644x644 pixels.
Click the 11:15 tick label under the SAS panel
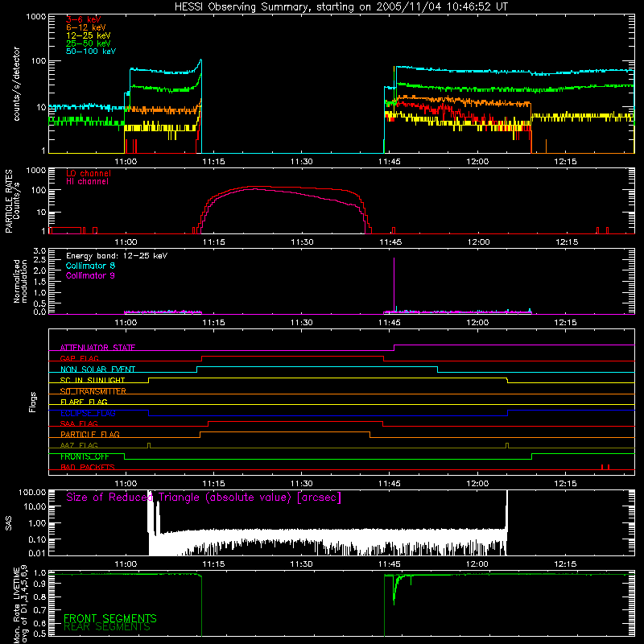(x=213, y=563)
